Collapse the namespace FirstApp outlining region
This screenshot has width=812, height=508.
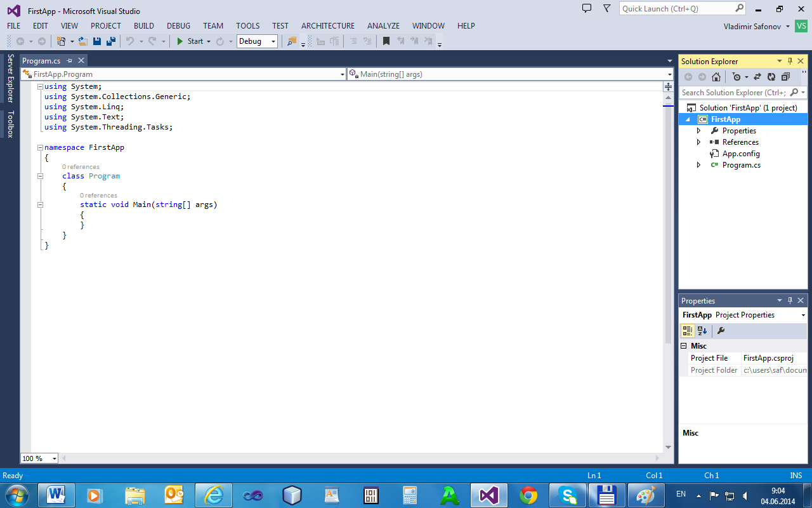coord(40,147)
